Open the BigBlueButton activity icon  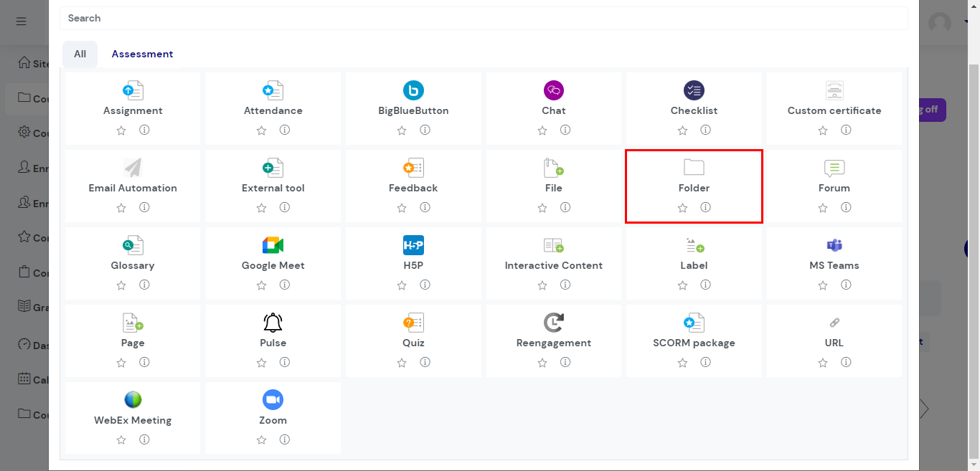(413, 90)
